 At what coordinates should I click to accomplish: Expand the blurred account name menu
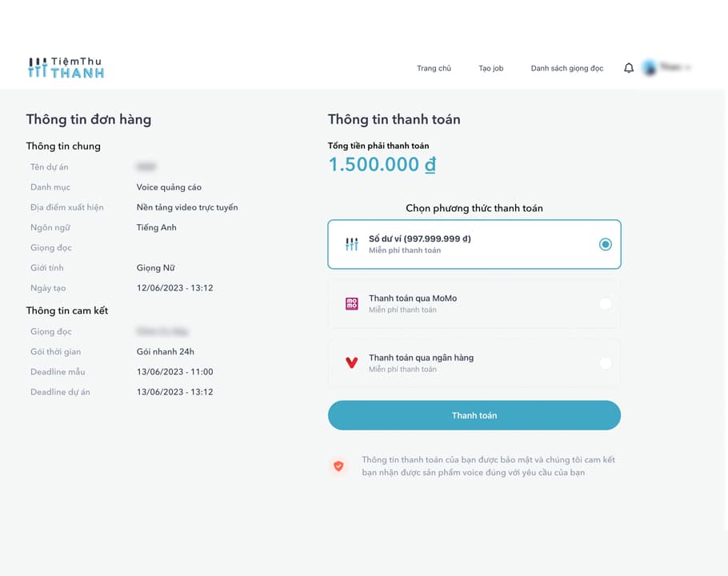[x=675, y=68]
